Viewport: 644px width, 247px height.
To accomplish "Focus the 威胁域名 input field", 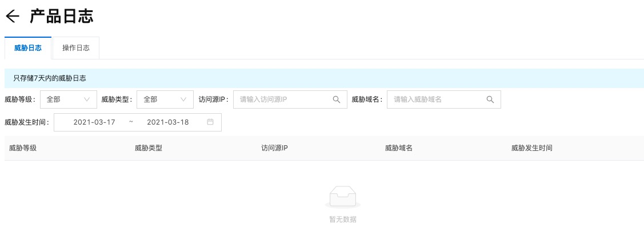I will click(443, 99).
